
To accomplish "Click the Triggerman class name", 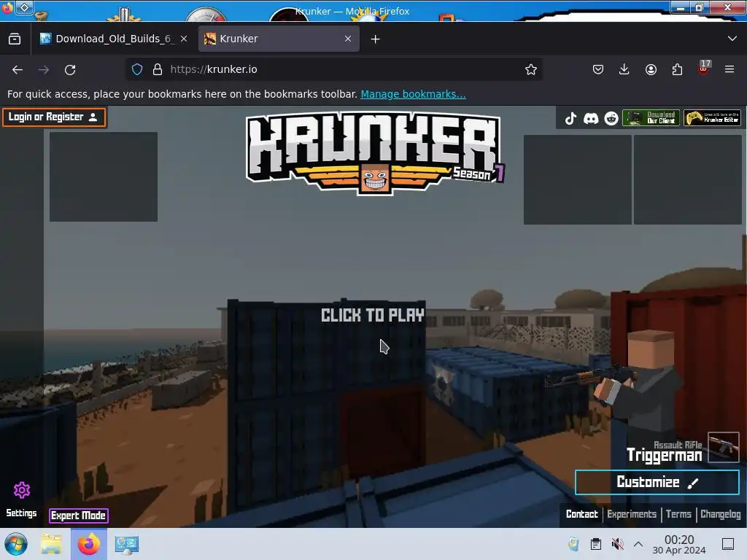I will pyautogui.click(x=664, y=456).
